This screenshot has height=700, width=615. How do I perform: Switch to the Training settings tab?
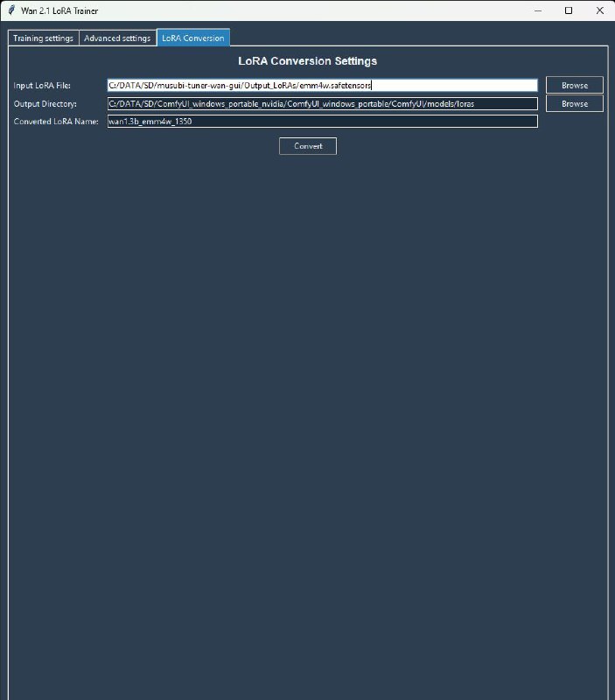43,38
